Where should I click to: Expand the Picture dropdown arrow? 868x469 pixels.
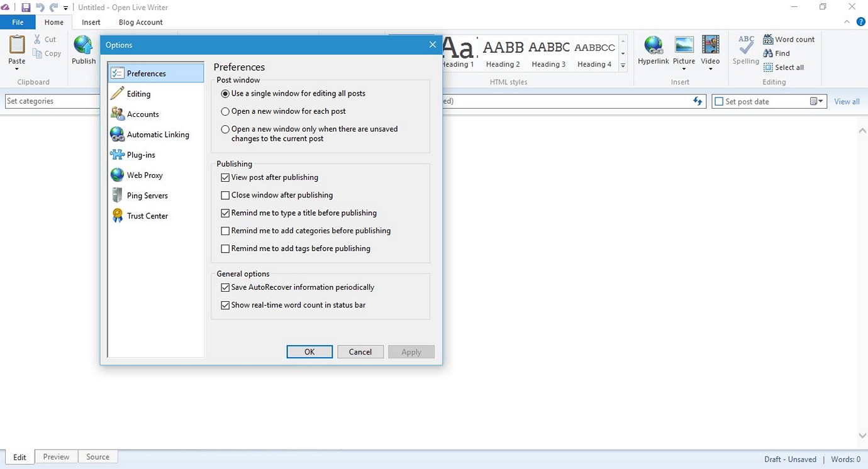coord(684,69)
